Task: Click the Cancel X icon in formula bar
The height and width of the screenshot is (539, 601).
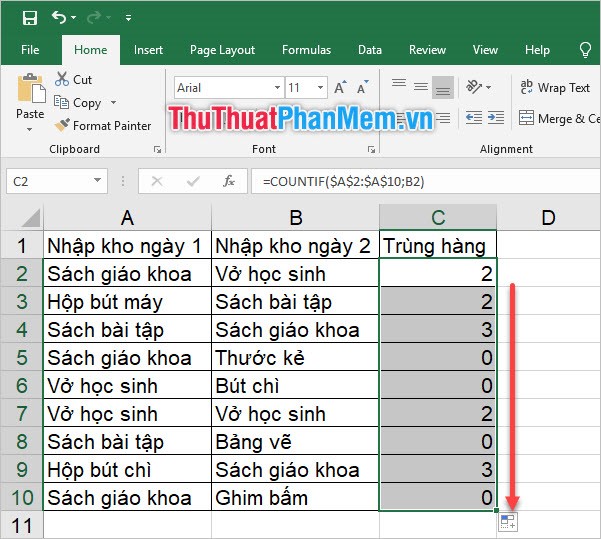Action: coord(157,181)
